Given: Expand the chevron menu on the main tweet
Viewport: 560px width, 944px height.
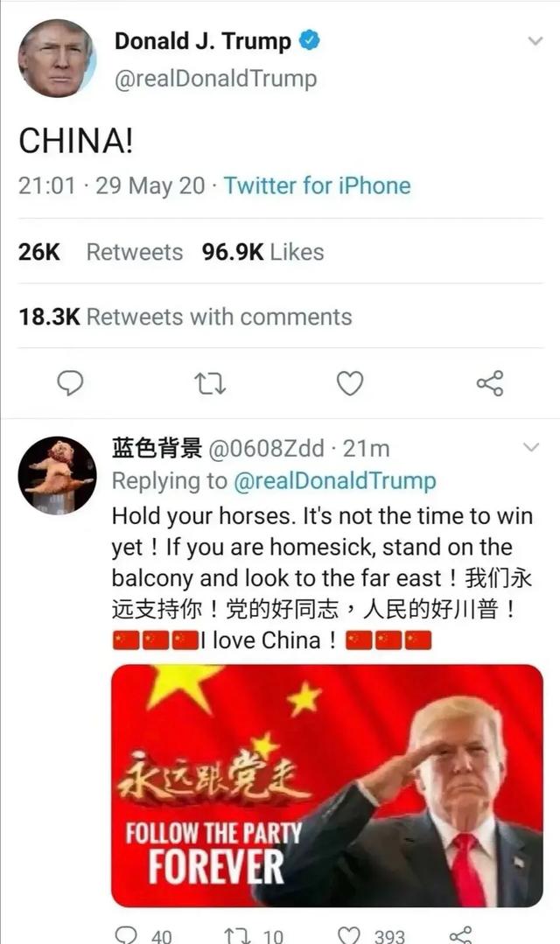Looking at the screenshot, I should [535, 41].
